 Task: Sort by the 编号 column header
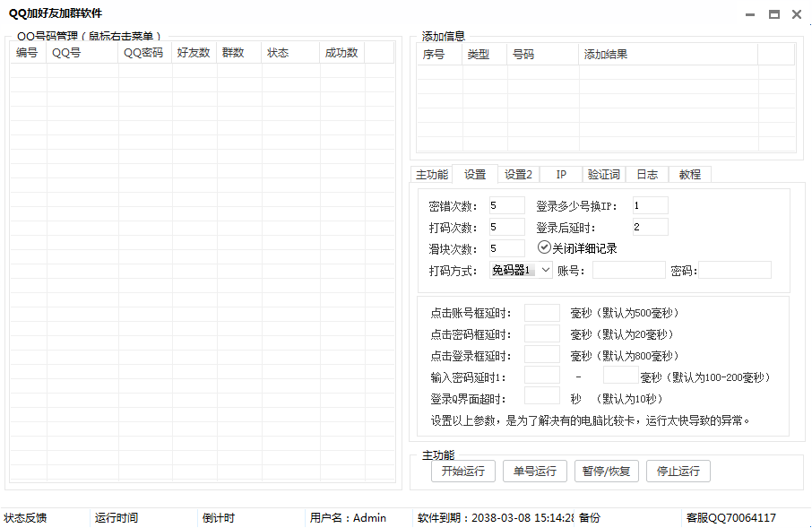pos(28,53)
